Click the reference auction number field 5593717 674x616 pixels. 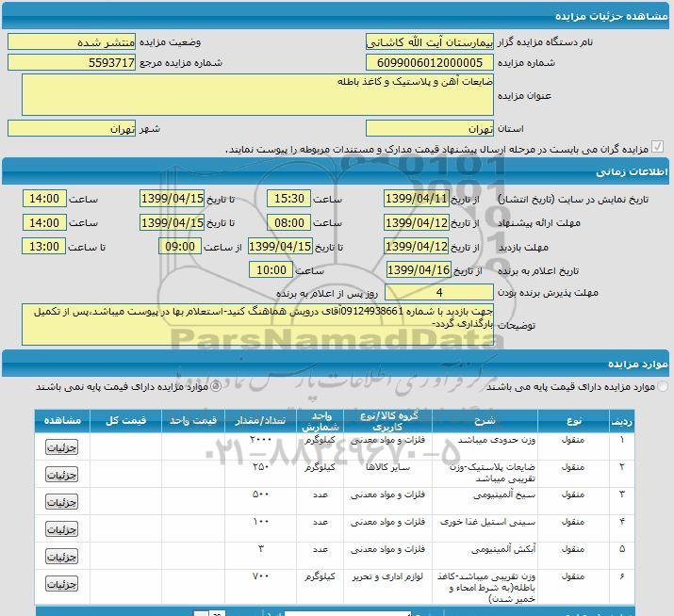pyautogui.click(x=72, y=63)
